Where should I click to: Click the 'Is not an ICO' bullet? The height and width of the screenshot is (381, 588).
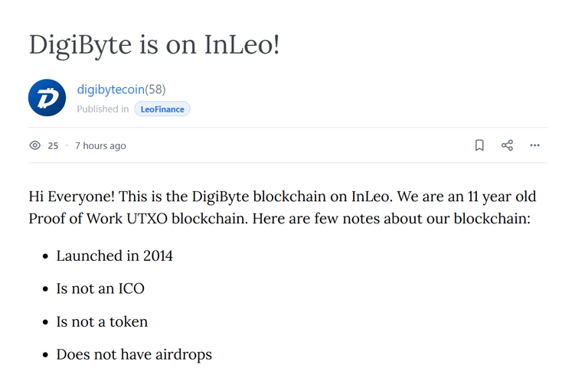click(100, 288)
